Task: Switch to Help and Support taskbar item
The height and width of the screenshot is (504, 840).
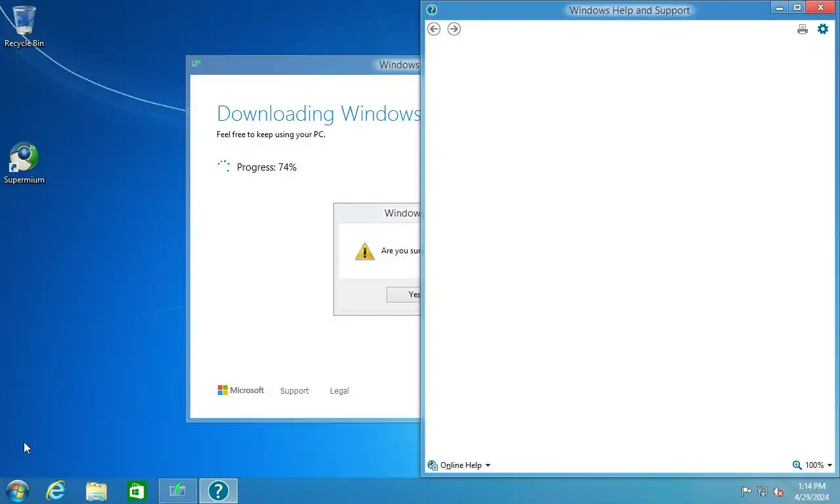Action: point(218,491)
